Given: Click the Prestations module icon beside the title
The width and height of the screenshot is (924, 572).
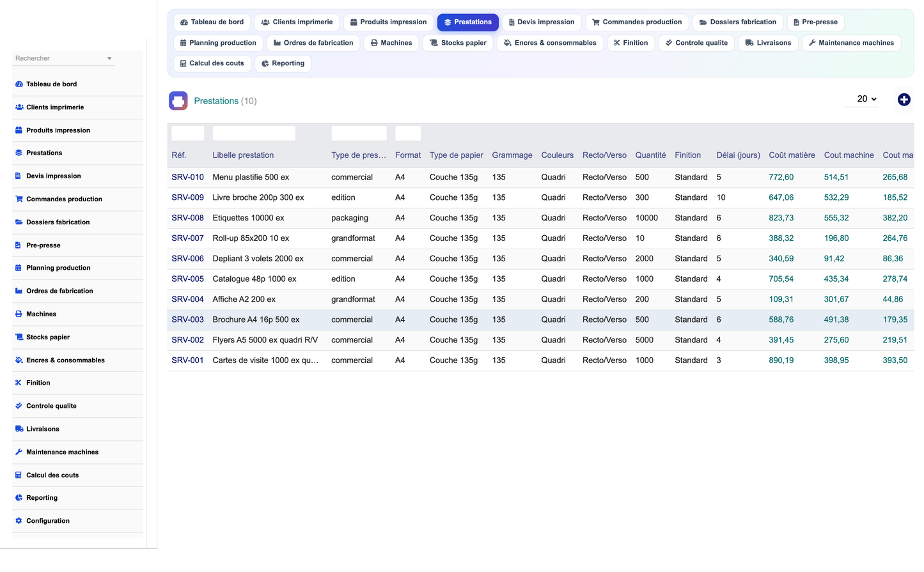Looking at the screenshot, I should (x=178, y=101).
